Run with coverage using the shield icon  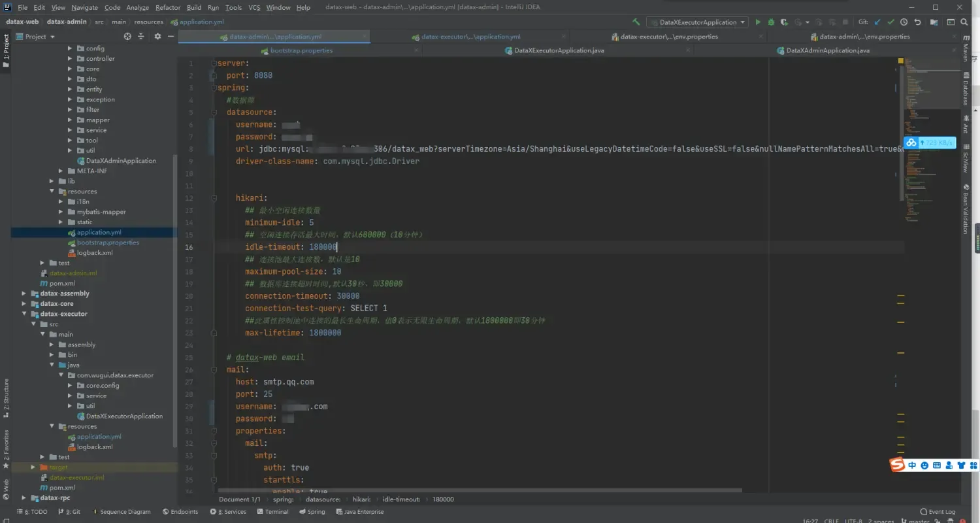pyautogui.click(x=784, y=22)
